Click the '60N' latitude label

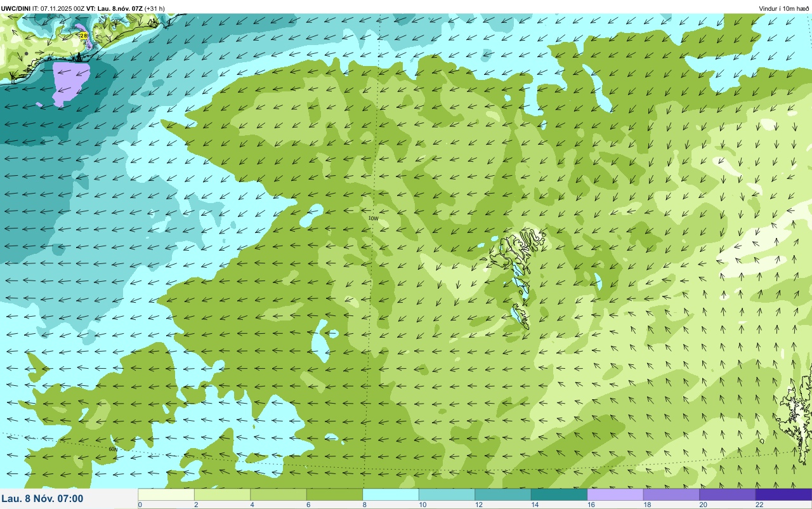pyautogui.click(x=113, y=449)
